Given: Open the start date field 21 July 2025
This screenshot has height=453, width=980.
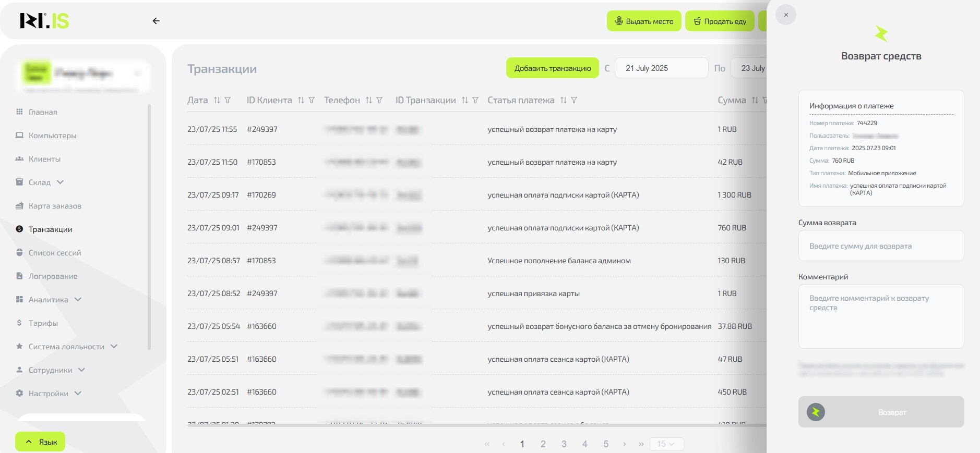Looking at the screenshot, I should tap(661, 68).
